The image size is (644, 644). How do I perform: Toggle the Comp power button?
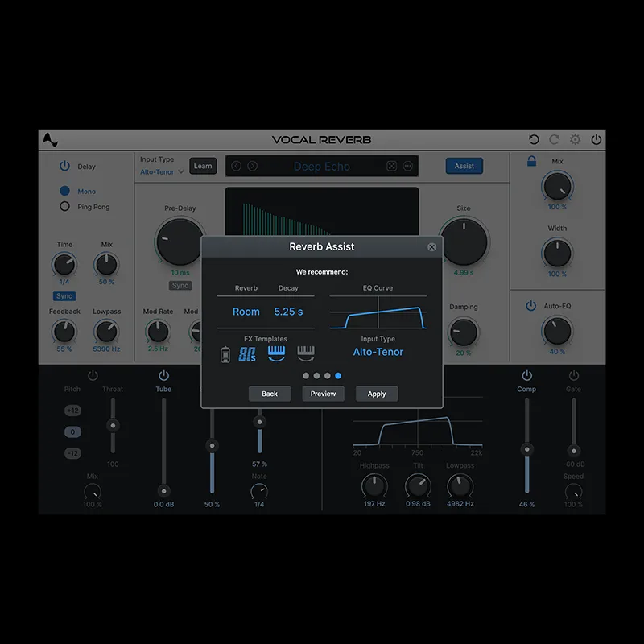[x=527, y=375]
